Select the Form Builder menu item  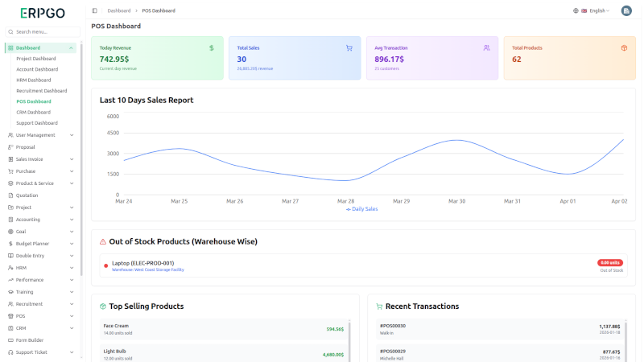(29, 340)
